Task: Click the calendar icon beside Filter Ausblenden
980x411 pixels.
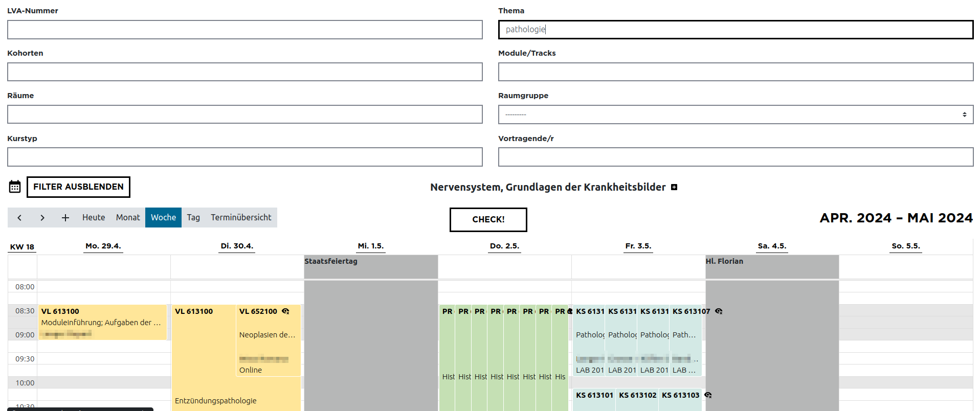Action: 15,187
